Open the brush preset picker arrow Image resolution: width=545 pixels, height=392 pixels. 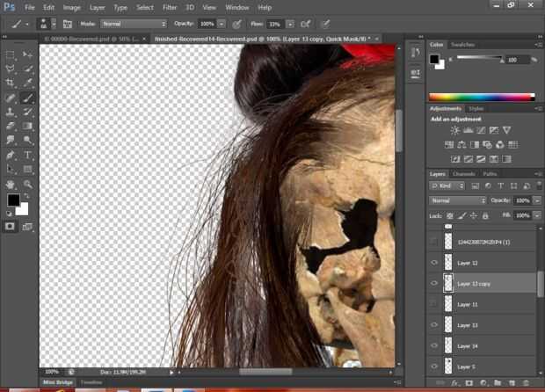point(54,24)
